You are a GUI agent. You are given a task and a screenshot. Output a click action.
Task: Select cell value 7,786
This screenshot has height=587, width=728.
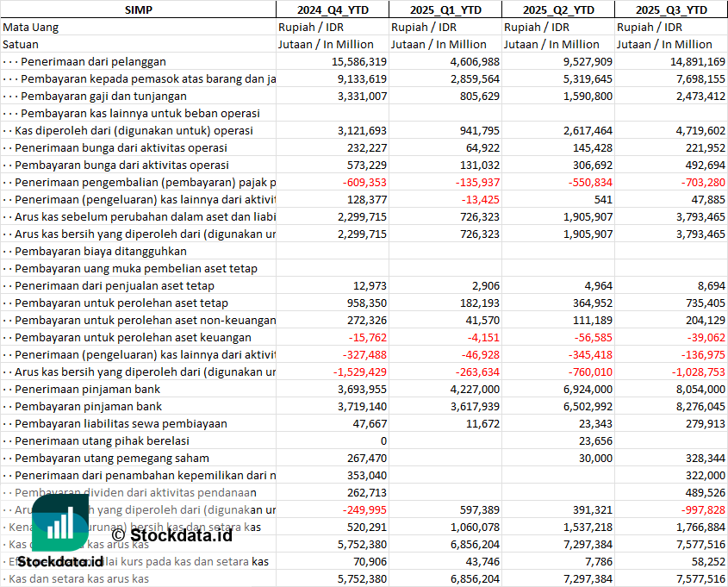[x=598, y=561]
